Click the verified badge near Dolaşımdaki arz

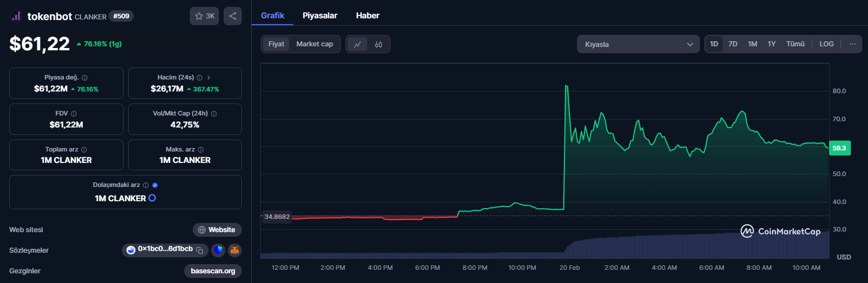pyautogui.click(x=155, y=185)
